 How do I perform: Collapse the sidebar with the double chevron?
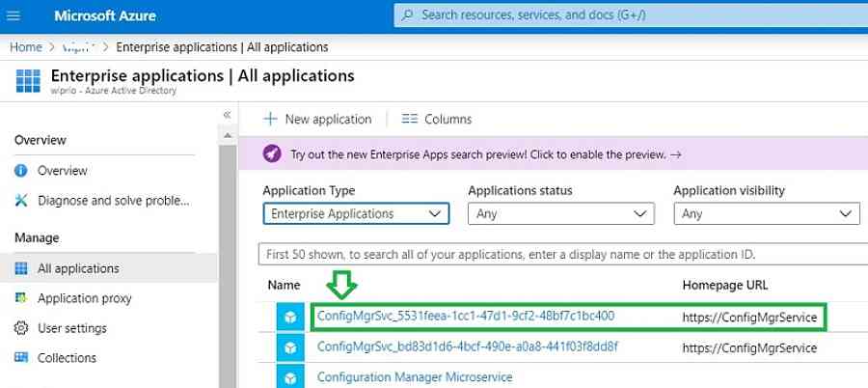pos(227,115)
